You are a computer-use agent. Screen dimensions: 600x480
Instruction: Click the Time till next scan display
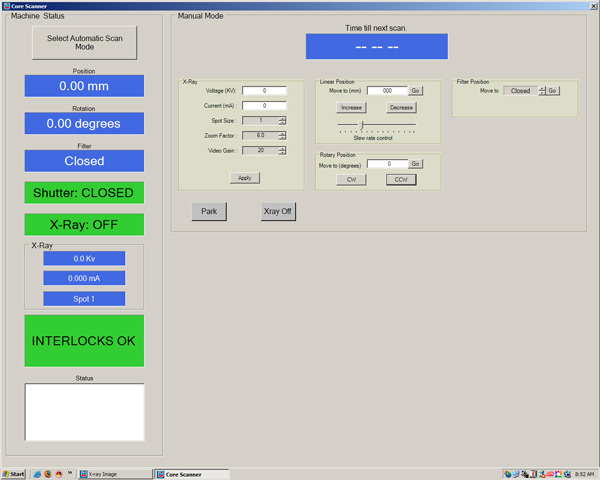(377, 46)
